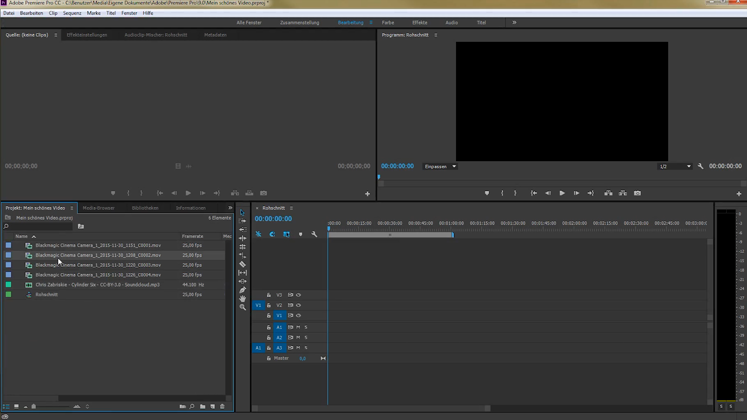This screenshot has width=747, height=420.
Task: Toggle Linked Selection in the timeline
Action: (x=286, y=234)
